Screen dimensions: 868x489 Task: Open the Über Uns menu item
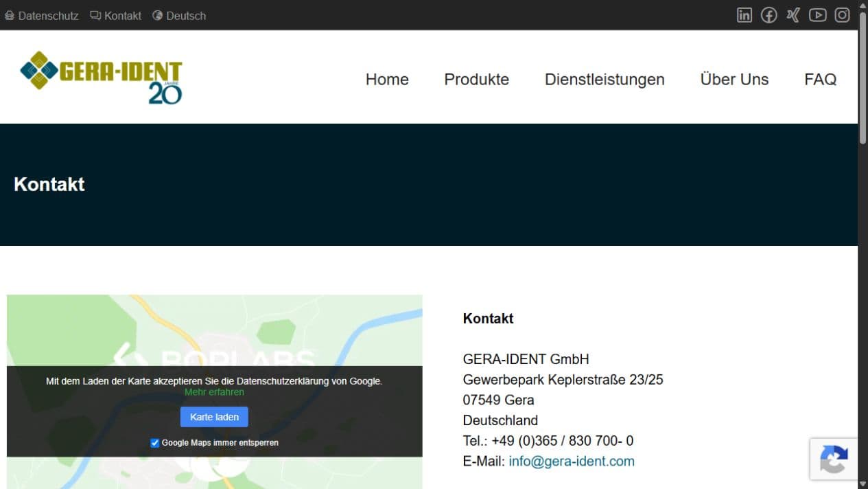click(734, 80)
